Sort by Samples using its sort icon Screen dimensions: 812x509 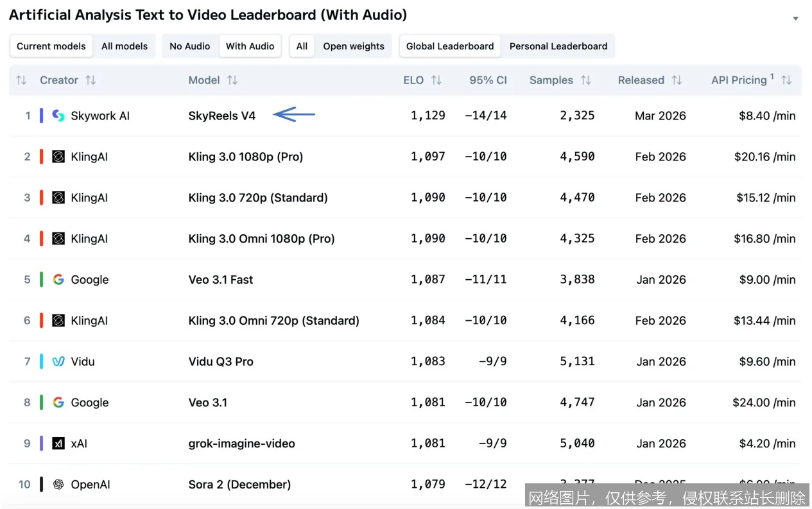pos(585,80)
